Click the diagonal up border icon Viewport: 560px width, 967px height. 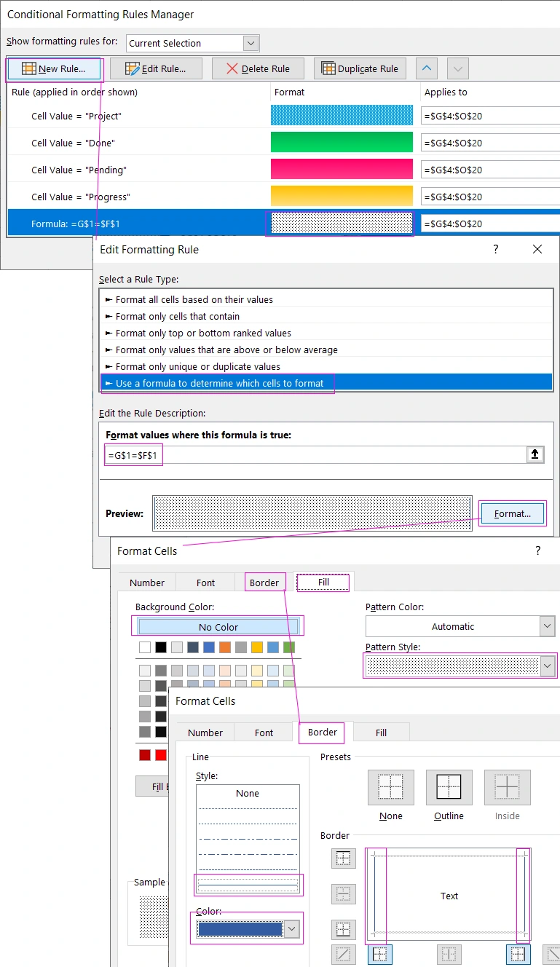point(343,955)
